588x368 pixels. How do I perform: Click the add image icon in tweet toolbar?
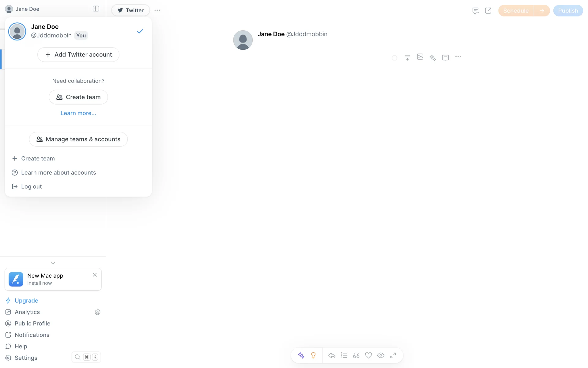pyautogui.click(x=420, y=57)
